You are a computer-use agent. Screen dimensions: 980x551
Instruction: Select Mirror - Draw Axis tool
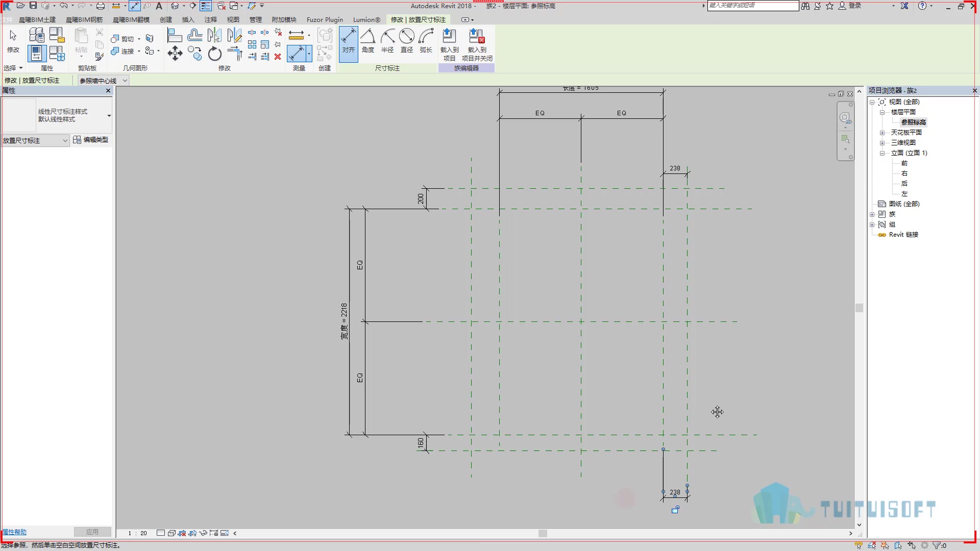234,35
